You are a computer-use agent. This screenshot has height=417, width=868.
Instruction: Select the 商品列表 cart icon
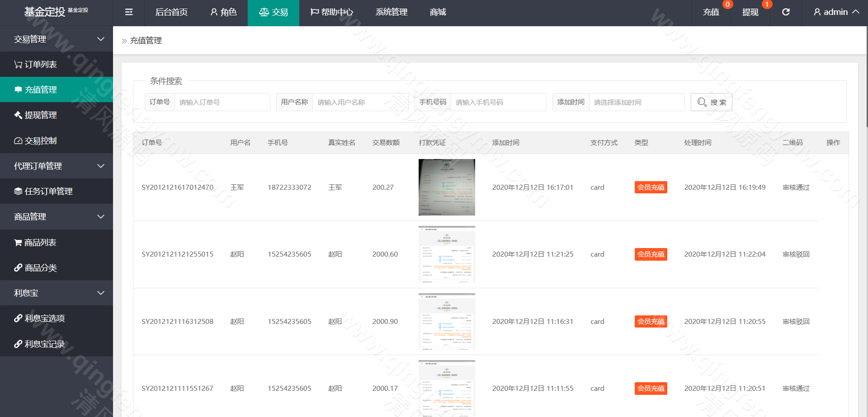[18, 242]
